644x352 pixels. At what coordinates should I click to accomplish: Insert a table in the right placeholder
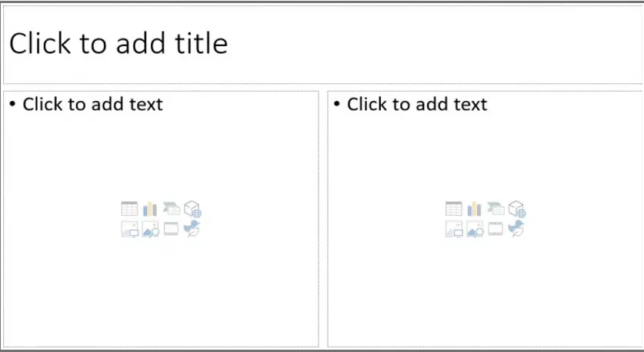point(454,209)
